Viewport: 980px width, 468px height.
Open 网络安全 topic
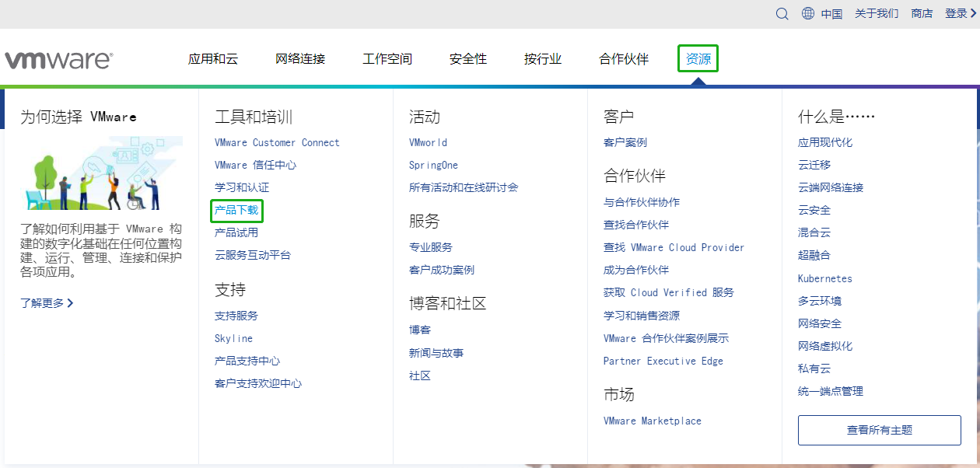pyautogui.click(x=820, y=323)
